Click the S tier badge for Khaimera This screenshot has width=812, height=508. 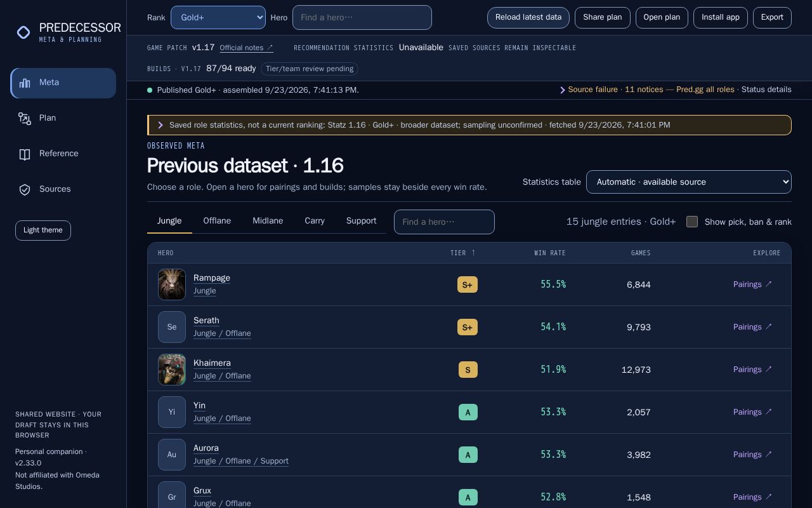pos(468,370)
